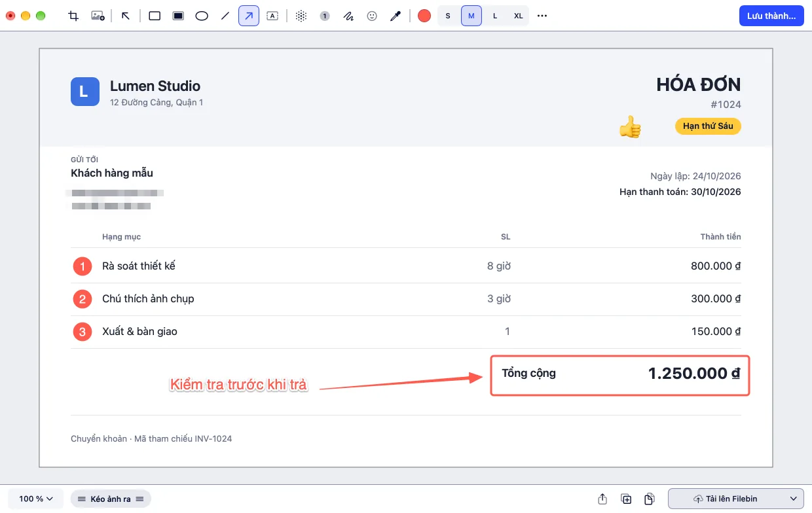The image size is (812, 513).
Task: Copy image using the clipboard icon
Action: [x=649, y=499]
